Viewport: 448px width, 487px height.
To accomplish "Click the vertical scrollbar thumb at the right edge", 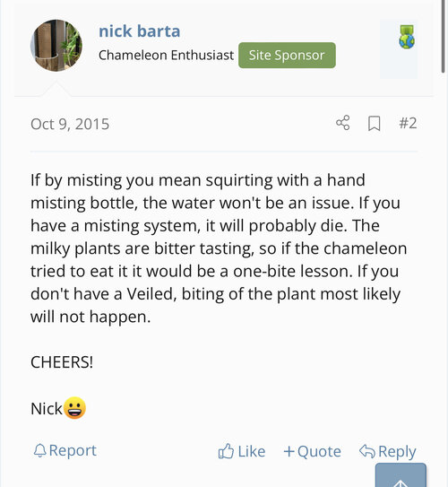I will pos(444,37).
